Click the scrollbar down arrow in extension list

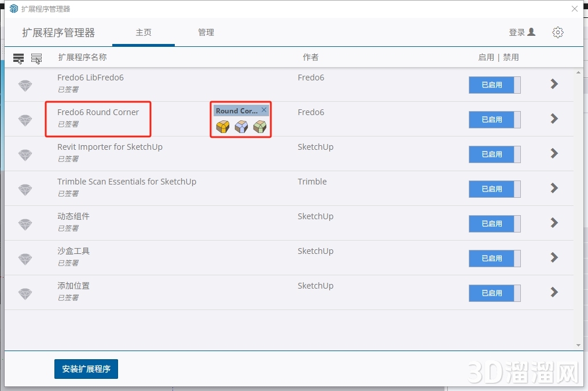[x=578, y=345]
